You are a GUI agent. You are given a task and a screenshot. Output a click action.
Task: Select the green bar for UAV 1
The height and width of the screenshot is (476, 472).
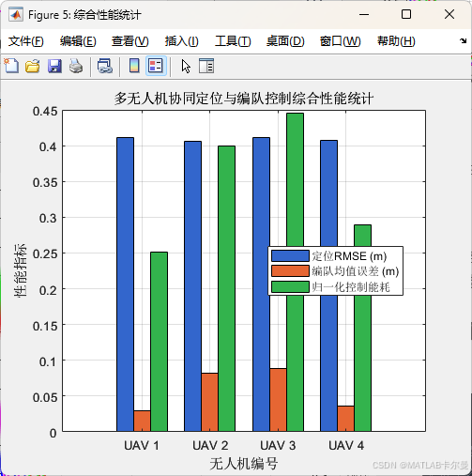click(159, 342)
